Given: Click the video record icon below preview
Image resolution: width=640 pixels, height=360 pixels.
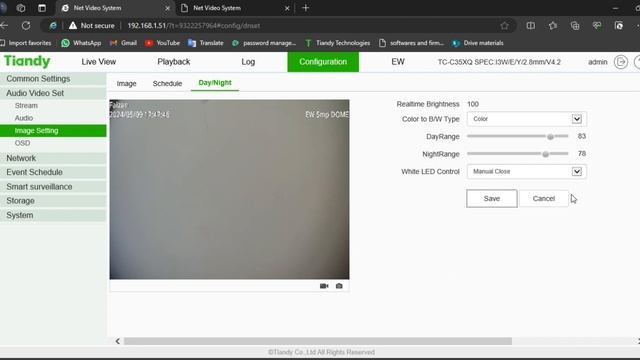Looking at the screenshot, I should click(x=324, y=286).
